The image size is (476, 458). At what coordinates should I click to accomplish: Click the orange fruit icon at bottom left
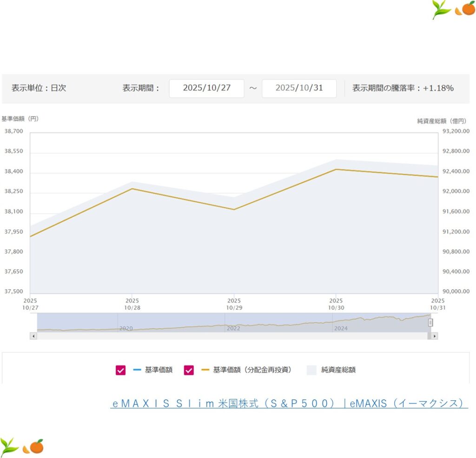34,447
